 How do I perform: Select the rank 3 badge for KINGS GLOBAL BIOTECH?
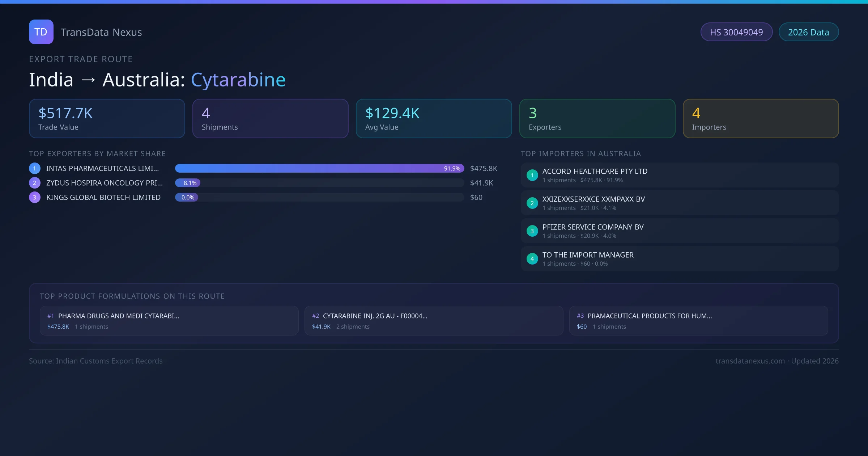[34, 197]
